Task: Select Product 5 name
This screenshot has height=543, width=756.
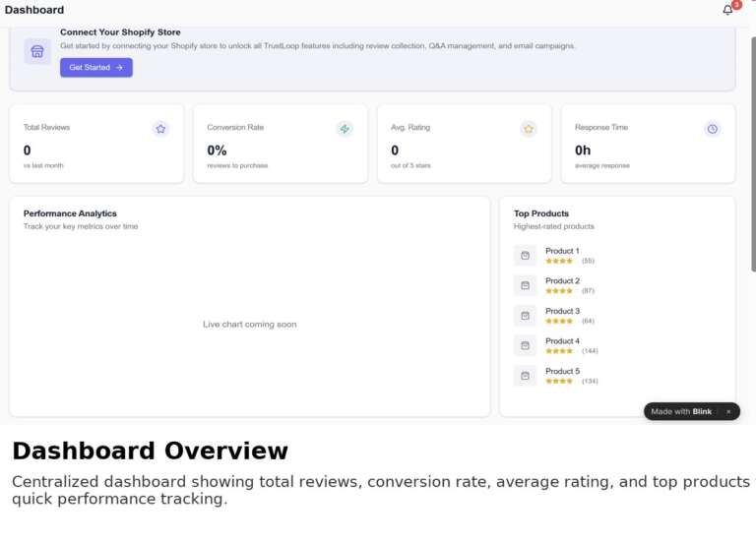Action: click(x=562, y=371)
